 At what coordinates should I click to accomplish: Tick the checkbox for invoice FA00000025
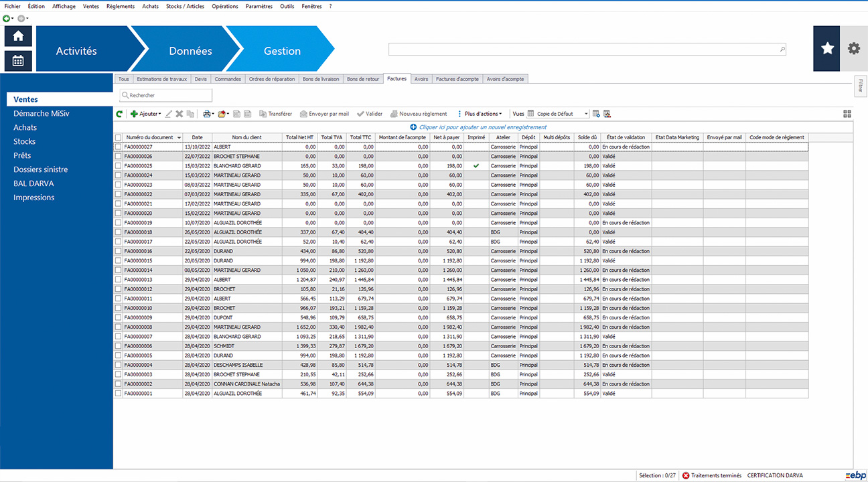(119, 166)
